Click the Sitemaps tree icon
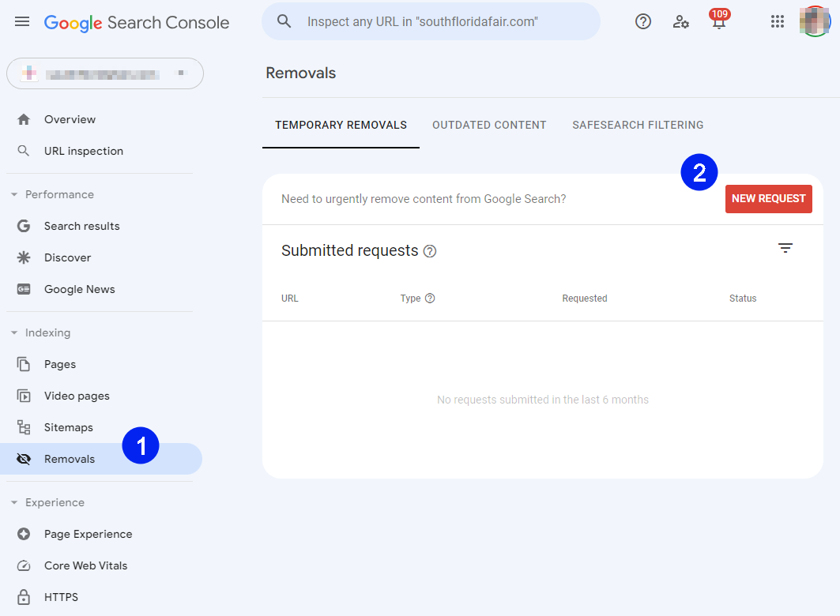 point(24,427)
